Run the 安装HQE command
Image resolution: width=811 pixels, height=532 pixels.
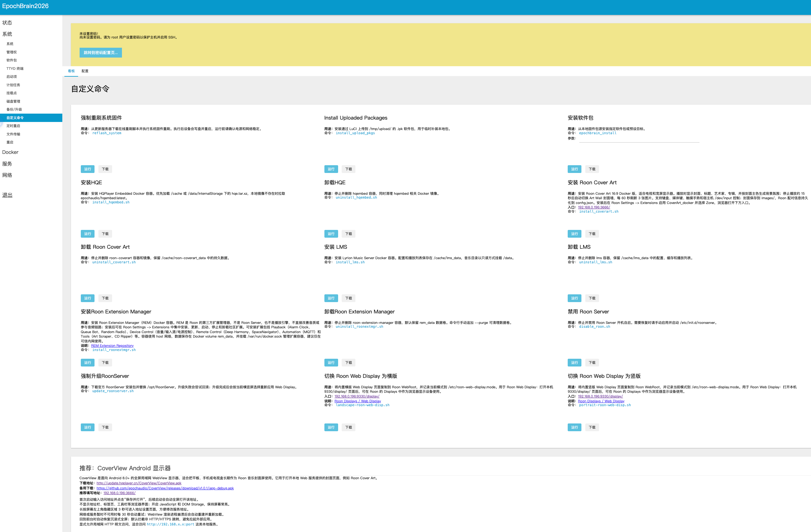[x=88, y=234]
